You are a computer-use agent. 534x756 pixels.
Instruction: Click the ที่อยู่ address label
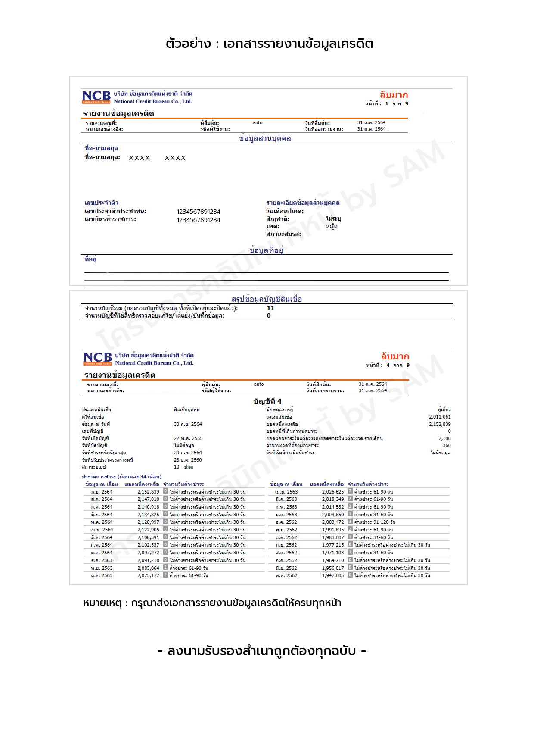(90, 259)
